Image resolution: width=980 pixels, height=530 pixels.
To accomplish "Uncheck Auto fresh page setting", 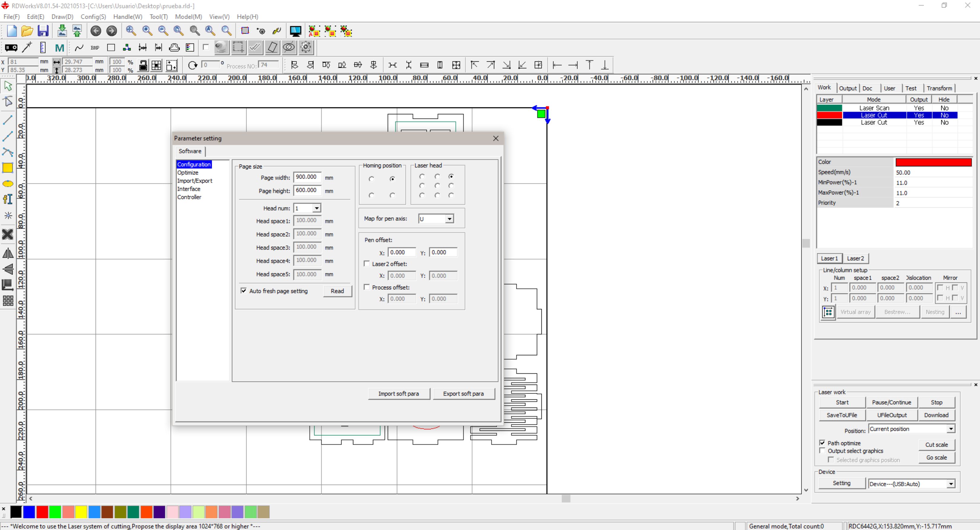I will click(x=243, y=291).
